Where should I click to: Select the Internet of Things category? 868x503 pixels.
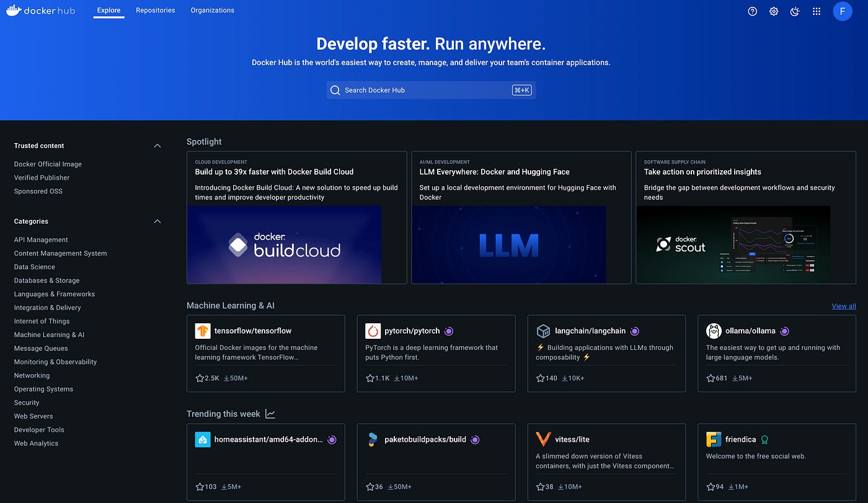coord(42,321)
